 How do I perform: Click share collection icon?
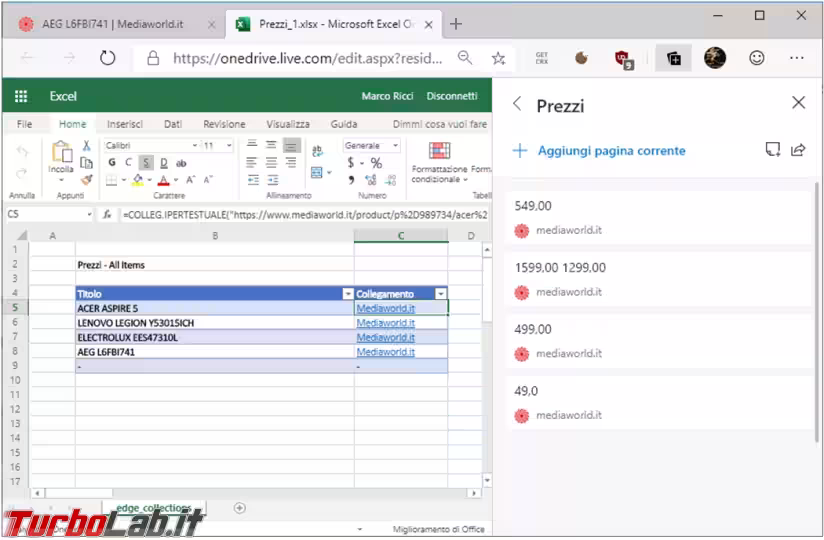pyautogui.click(x=798, y=150)
